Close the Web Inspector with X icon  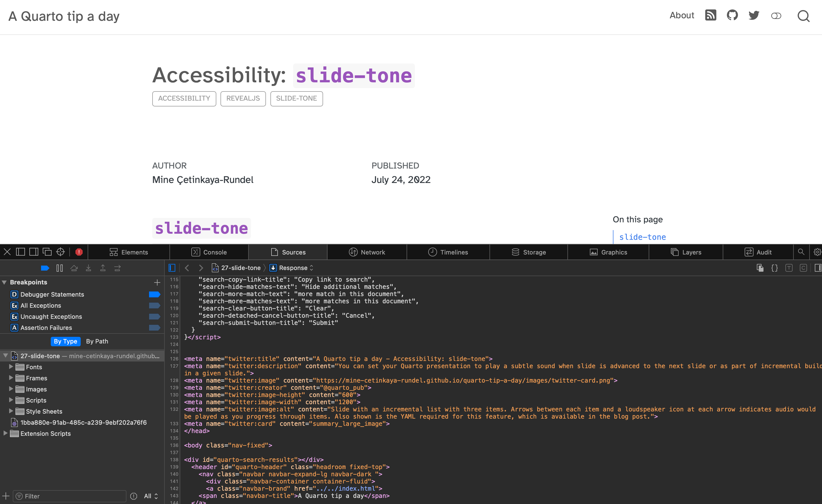pos(7,252)
